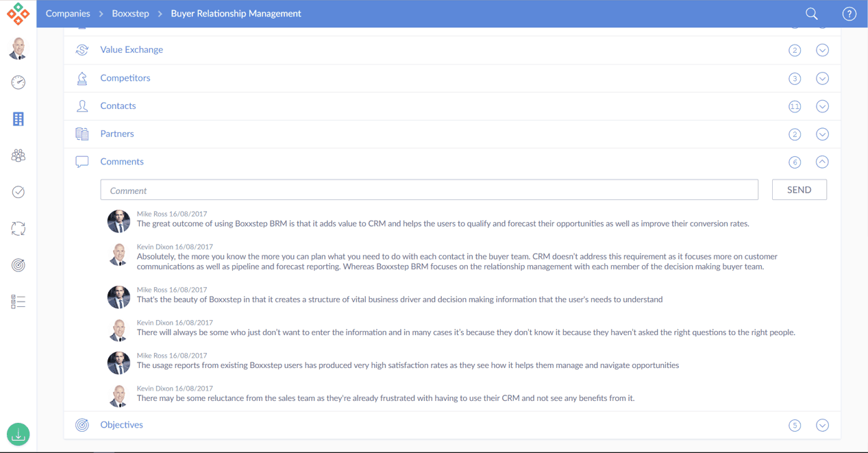Open the checklist icon in sidebar
Screen dimensions: 868x453
18,302
